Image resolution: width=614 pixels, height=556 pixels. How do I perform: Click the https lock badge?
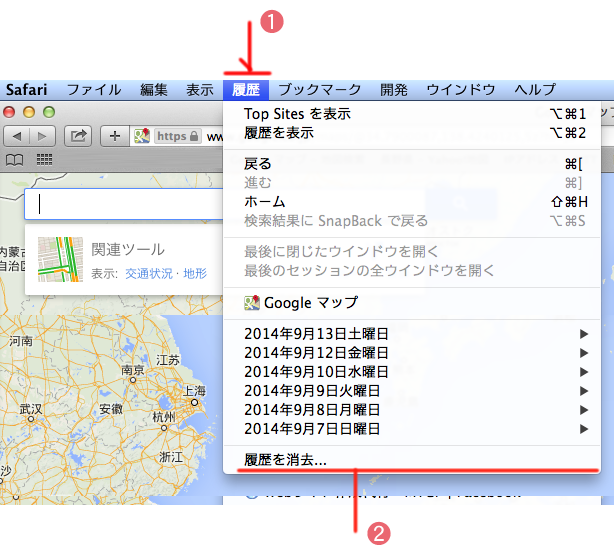[x=178, y=136]
